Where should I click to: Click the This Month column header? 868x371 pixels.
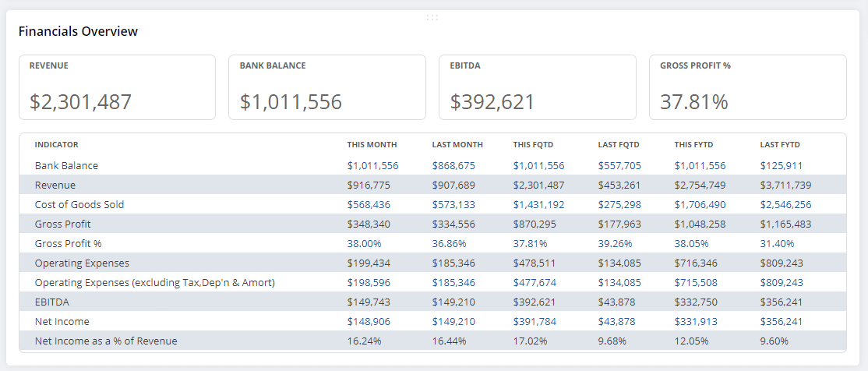tap(372, 145)
